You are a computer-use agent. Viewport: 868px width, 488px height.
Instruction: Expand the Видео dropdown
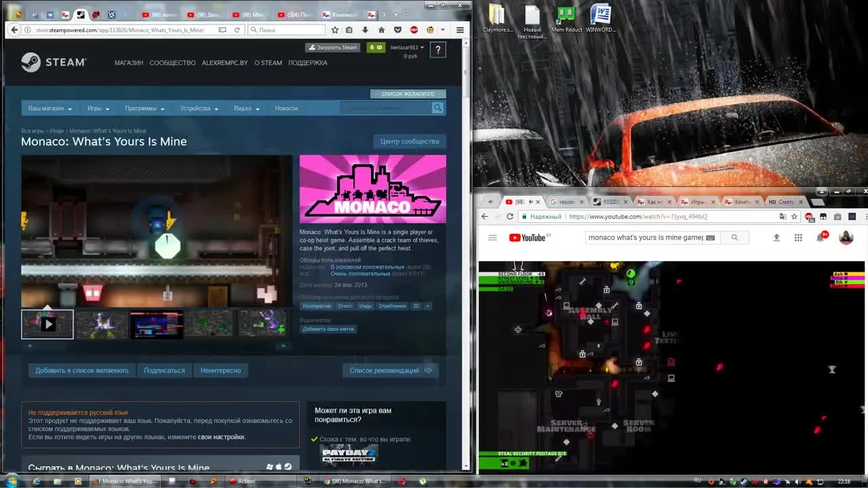(247, 108)
